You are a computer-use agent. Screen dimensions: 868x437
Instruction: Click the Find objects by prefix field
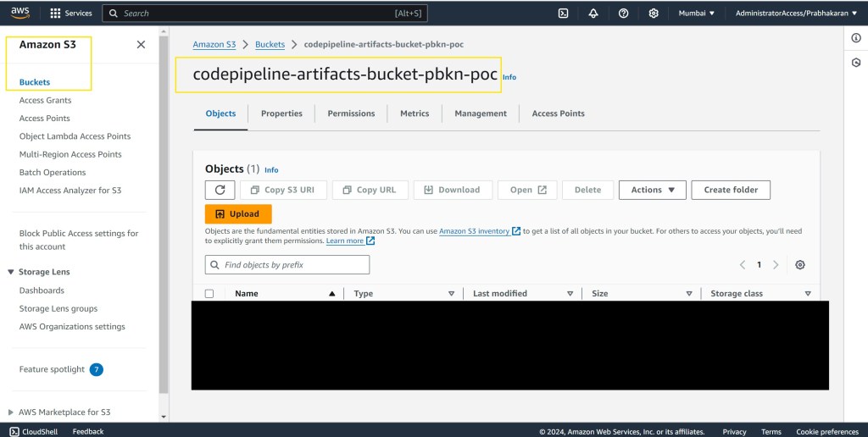[x=287, y=265]
